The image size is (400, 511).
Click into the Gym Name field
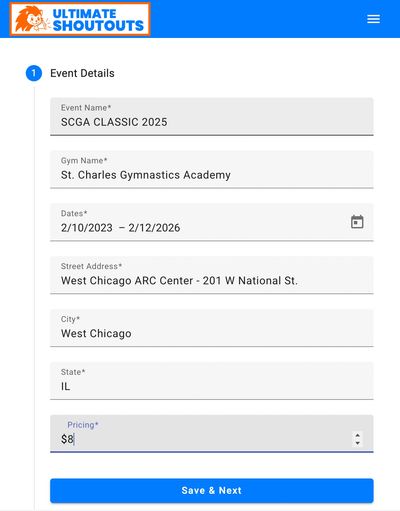[x=212, y=169]
